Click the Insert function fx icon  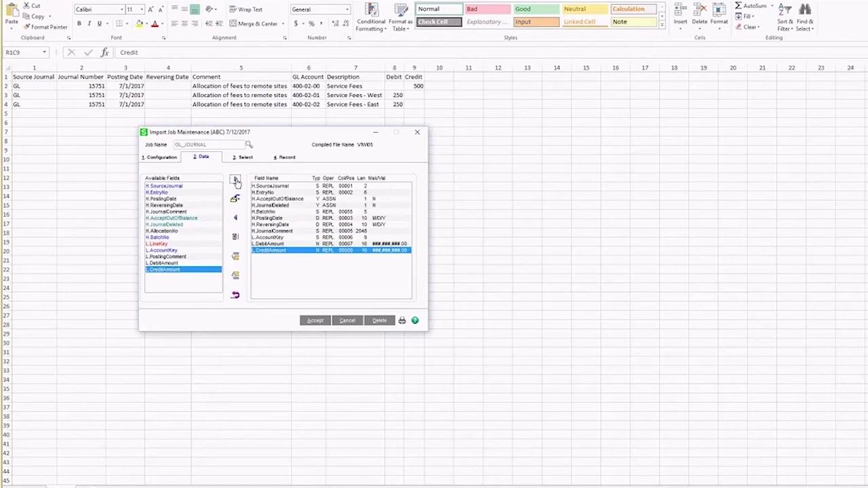(104, 52)
